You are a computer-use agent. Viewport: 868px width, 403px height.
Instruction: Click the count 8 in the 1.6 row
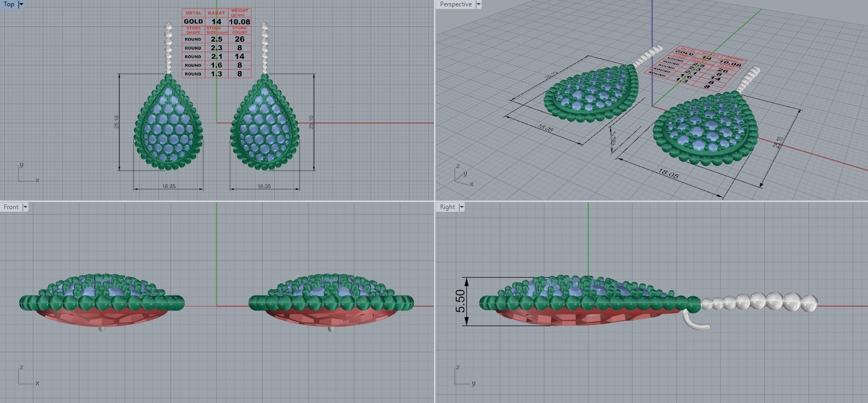[240, 65]
